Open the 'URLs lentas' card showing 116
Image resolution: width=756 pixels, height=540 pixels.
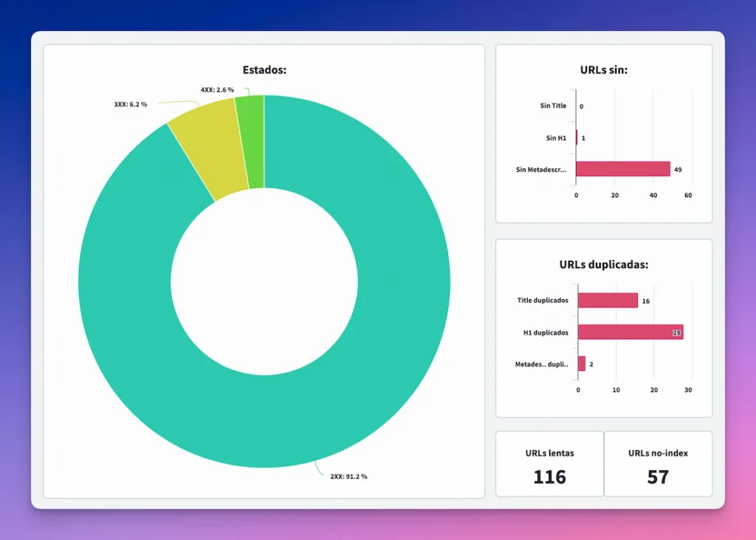pos(549,464)
